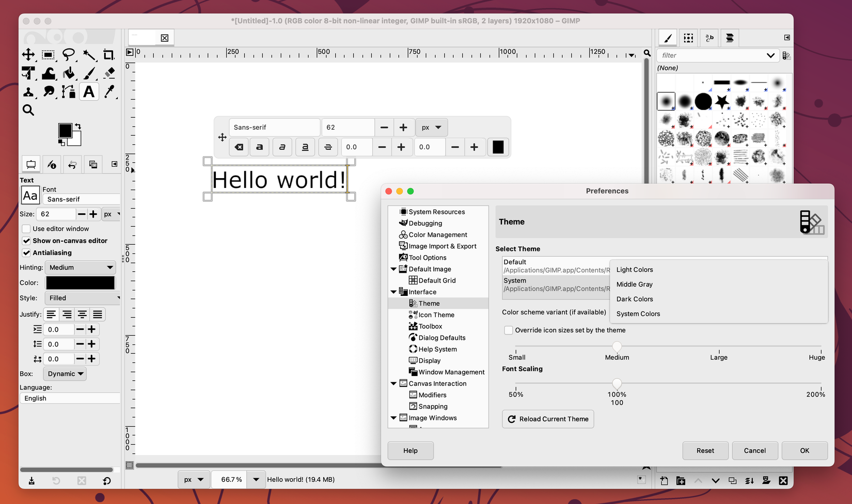Open the Box Dynamic dropdown
852x504 pixels.
coord(65,374)
